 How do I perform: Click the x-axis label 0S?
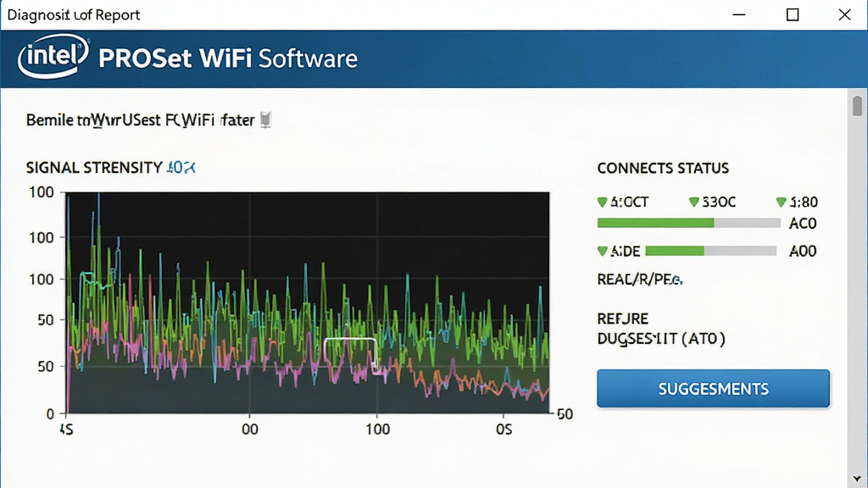[504, 430]
